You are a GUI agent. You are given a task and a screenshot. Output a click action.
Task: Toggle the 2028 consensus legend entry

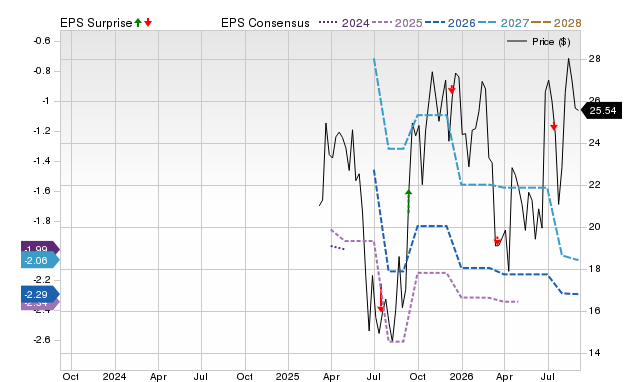pos(556,23)
